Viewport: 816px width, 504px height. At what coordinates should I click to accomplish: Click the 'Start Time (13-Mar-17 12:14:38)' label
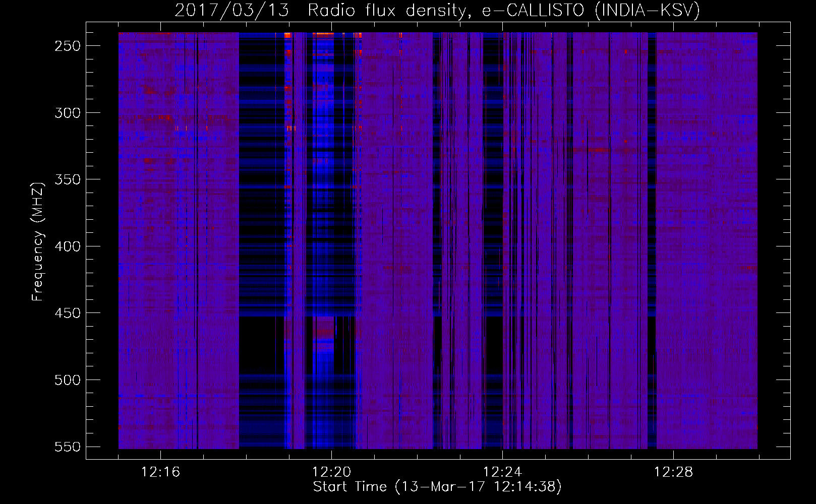[437, 487]
